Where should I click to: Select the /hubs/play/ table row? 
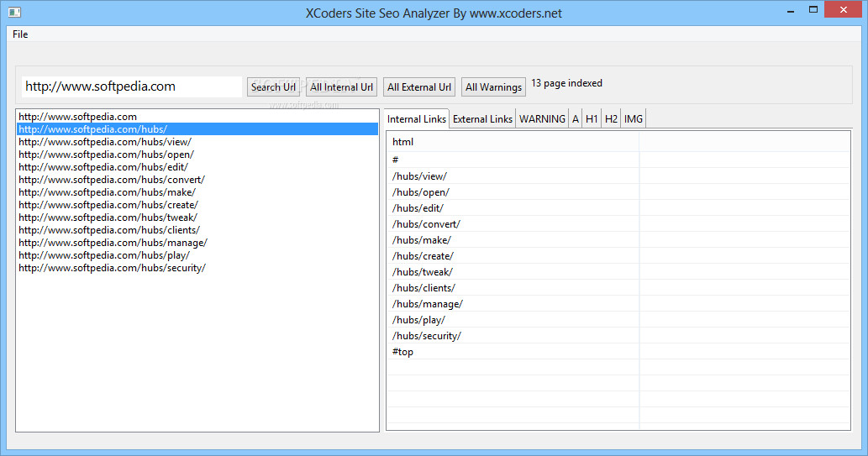pos(618,320)
